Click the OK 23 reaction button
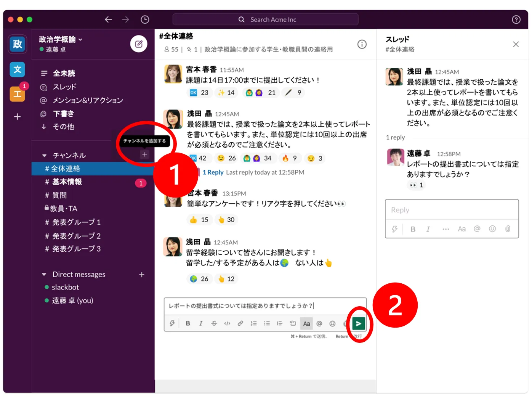 pos(199,93)
